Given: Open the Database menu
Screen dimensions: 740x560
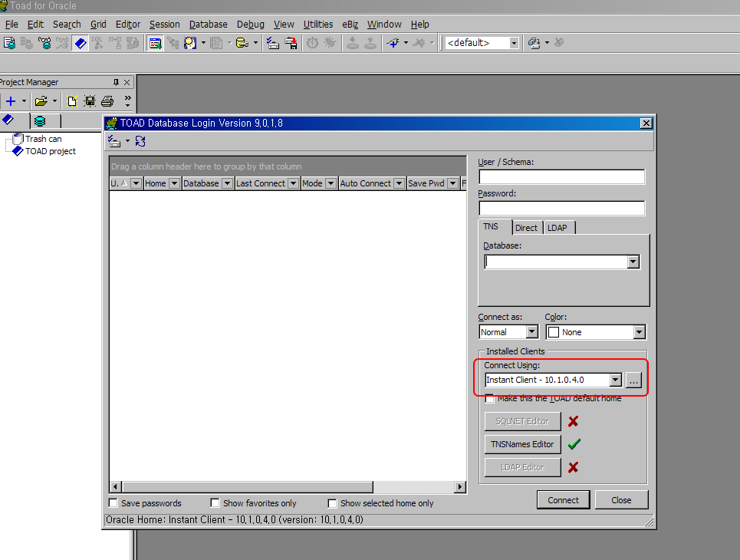Looking at the screenshot, I should (208, 24).
